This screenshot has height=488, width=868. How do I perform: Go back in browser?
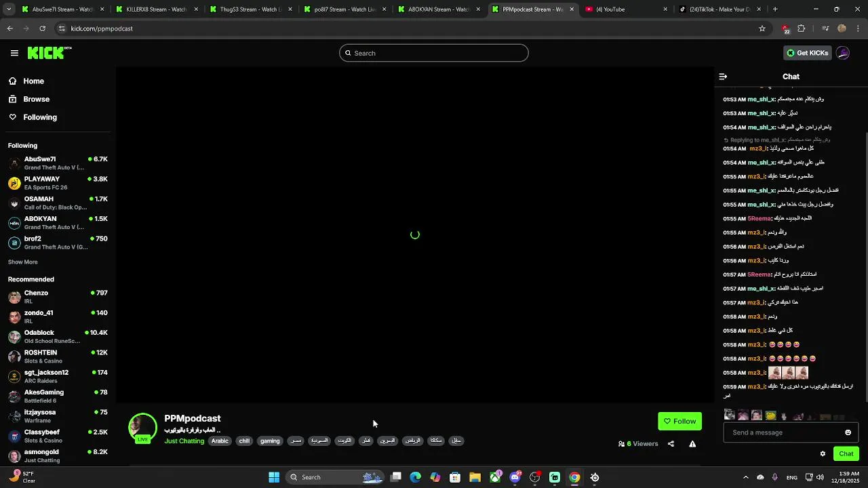point(10,28)
